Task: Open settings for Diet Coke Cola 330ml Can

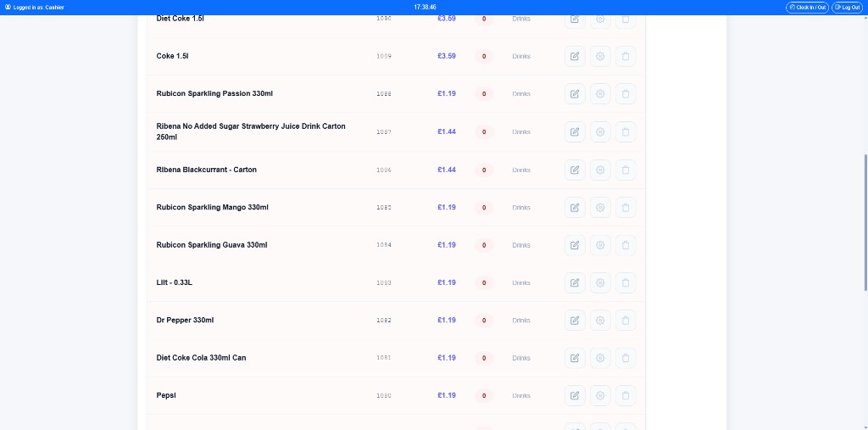Action: tap(600, 358)
